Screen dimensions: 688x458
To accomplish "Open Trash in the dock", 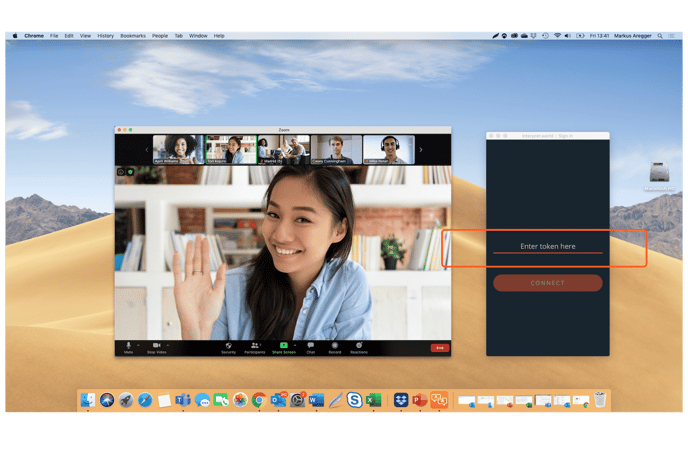I will (x=600, y=400).
